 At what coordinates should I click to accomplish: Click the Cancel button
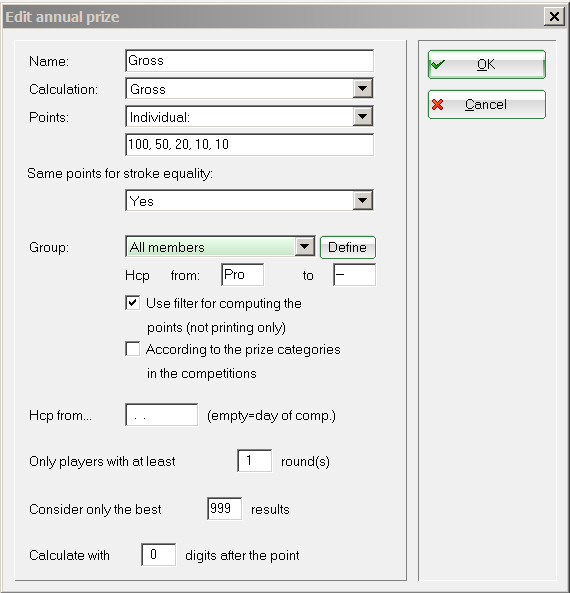coord(487,104)
